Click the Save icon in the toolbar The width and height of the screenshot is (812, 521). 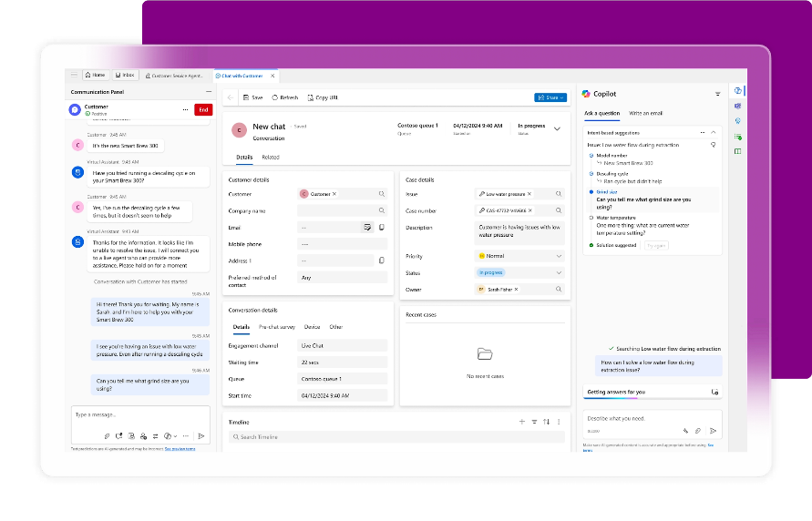point(245,97)
